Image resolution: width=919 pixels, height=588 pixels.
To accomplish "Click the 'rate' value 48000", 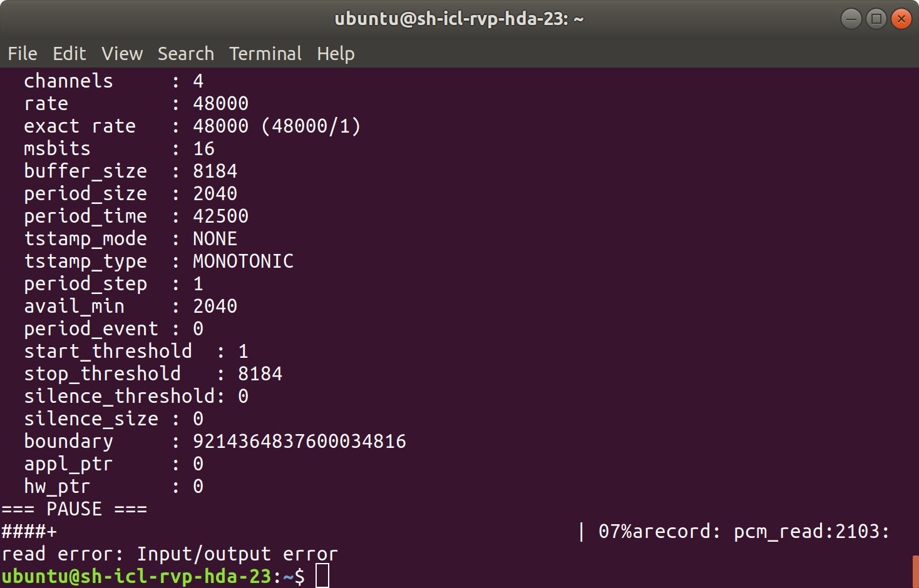I will point(221,104).
